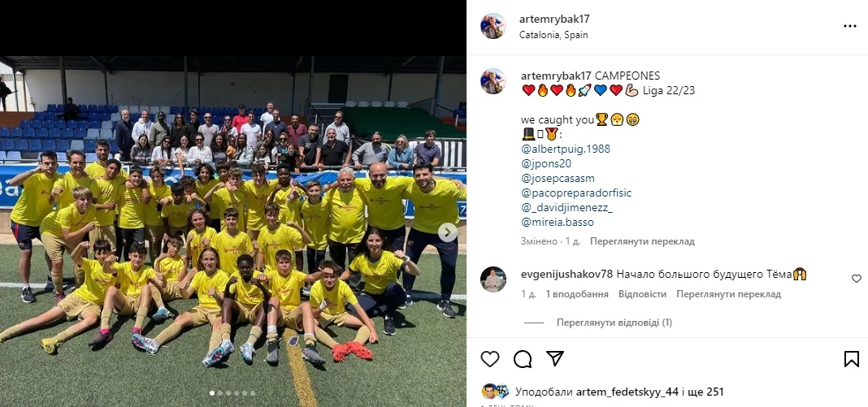
Task: Open the @jpons20 mention
Action: click(546, 163)
